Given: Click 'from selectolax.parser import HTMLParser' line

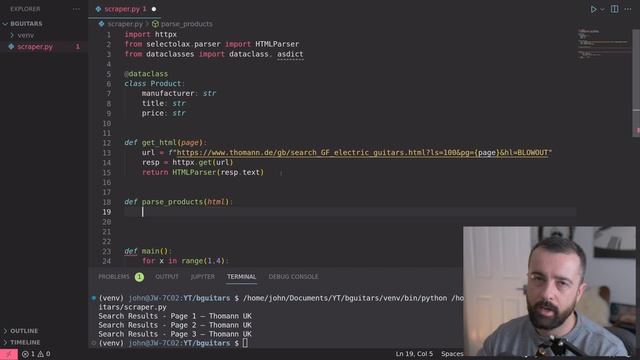Looking at the screenshot, I should 212,44.
